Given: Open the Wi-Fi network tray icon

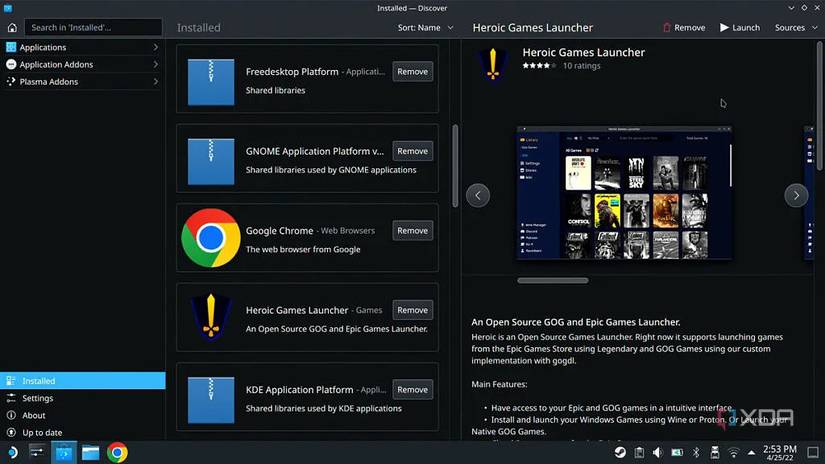Looking at the screenshot, I should 733,452.
